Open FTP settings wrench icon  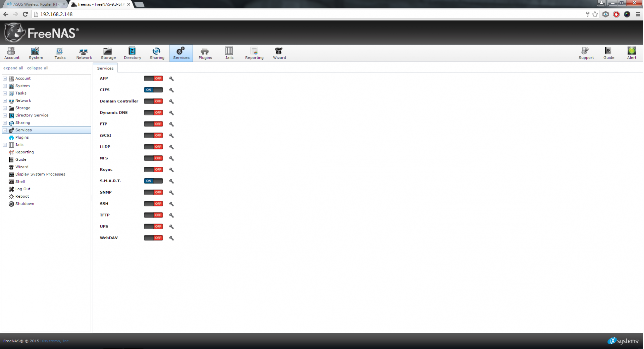point(171,124)
